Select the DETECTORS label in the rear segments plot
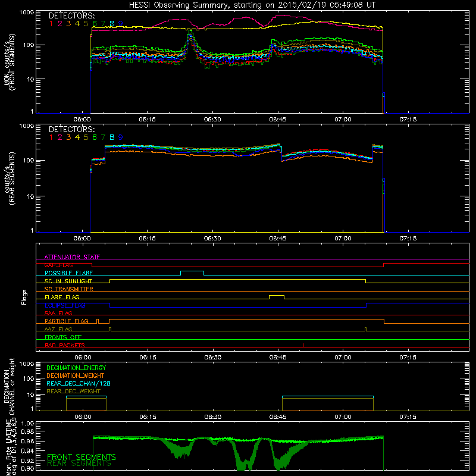Viewport: 476px width, 476px height. coord(71,130)
